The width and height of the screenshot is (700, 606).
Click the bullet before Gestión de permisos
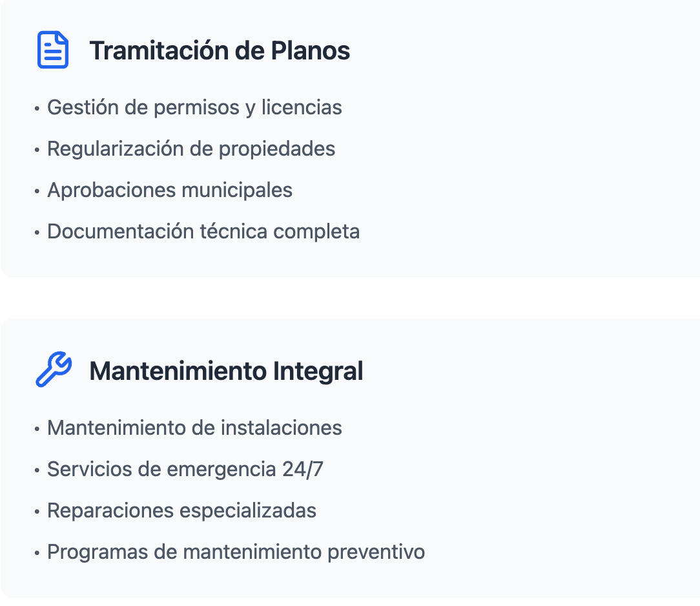click(x=37, y=108)
